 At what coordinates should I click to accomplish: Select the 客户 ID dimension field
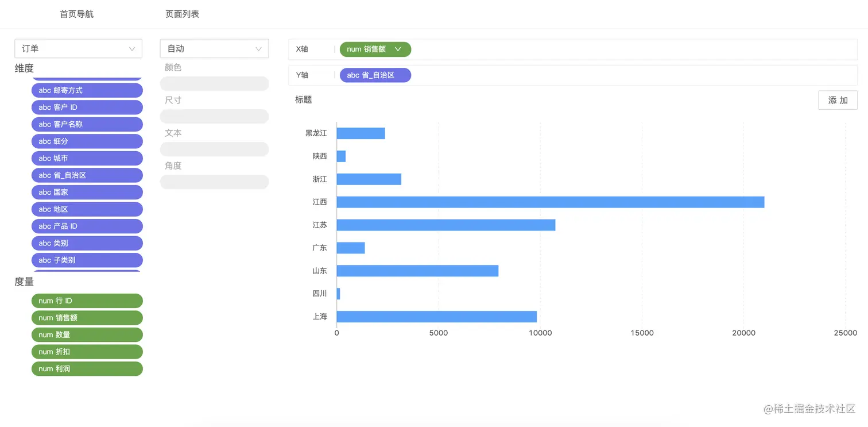pos(87,107)
